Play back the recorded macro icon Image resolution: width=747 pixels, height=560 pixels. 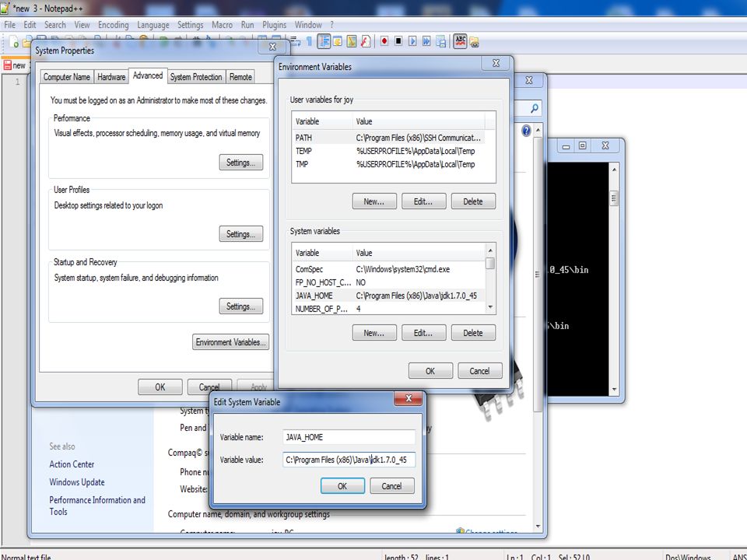coord(412,41)
